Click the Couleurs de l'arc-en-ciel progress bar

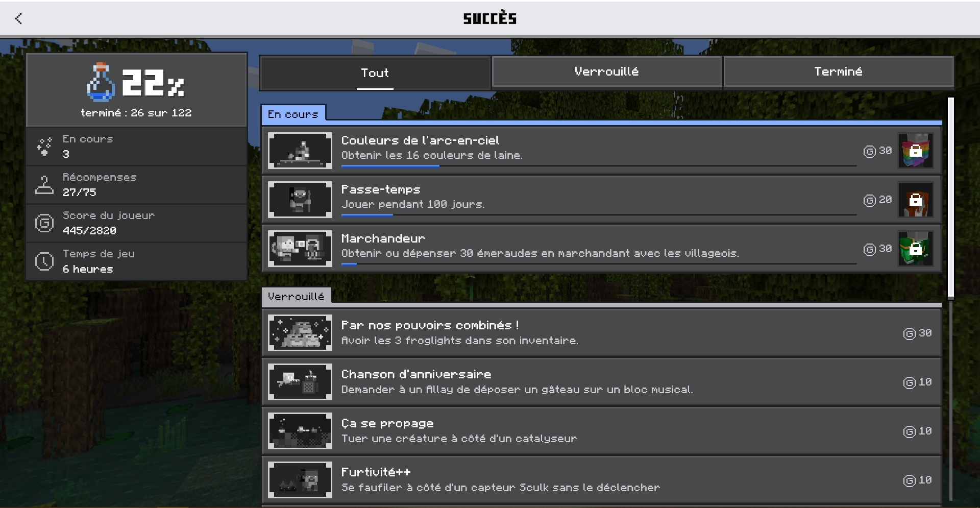pos(599,166)
